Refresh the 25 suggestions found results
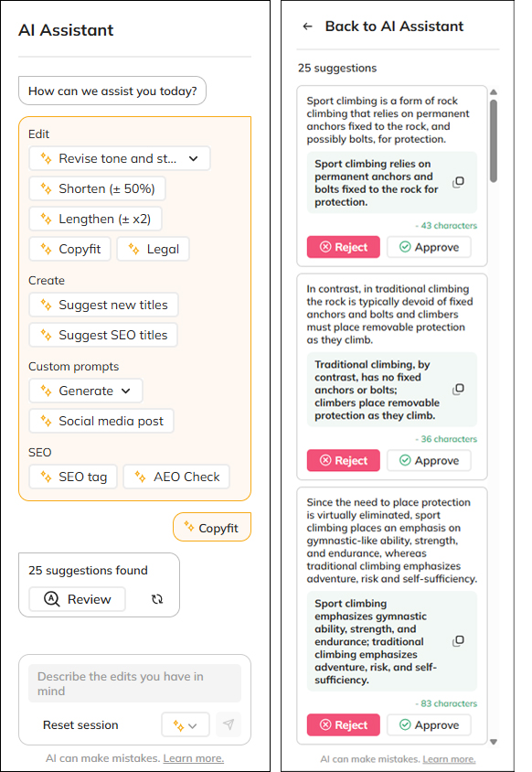This screenshot has width=532, height=772. click(157, 599)
